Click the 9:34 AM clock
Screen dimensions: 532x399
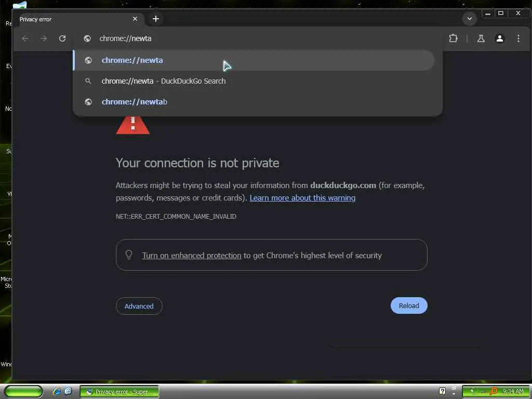513,392
